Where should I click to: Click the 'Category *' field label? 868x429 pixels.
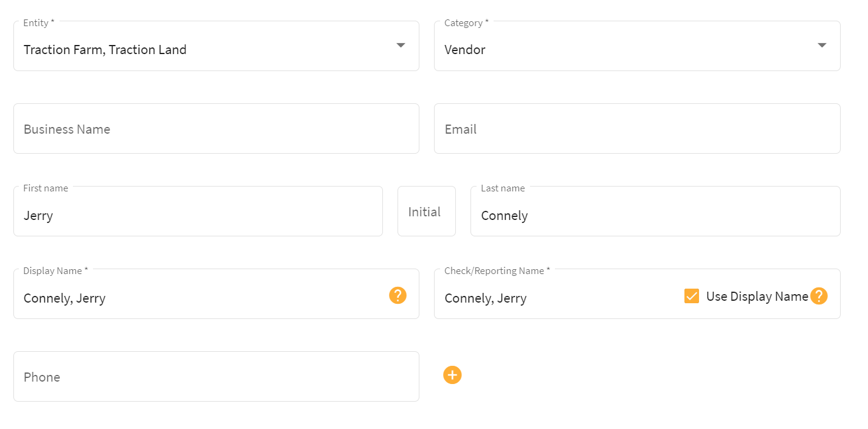coord(466,23)
